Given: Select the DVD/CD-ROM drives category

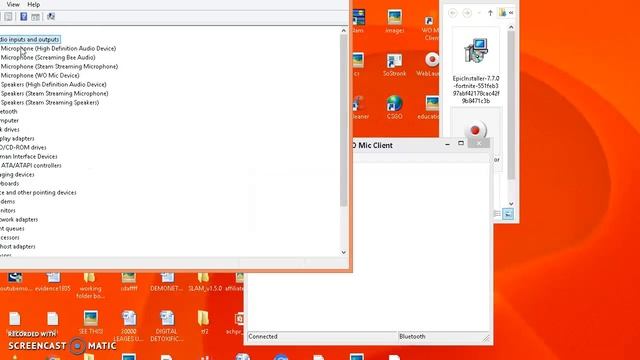Looking at the screenshot, I should pyautogui.click(x=23, y=147).
